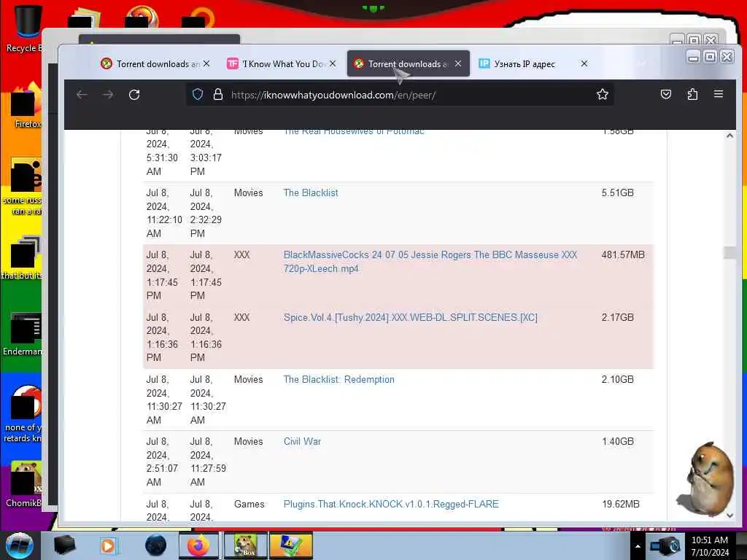Open The Blacklist torrent link

point(311,192)
